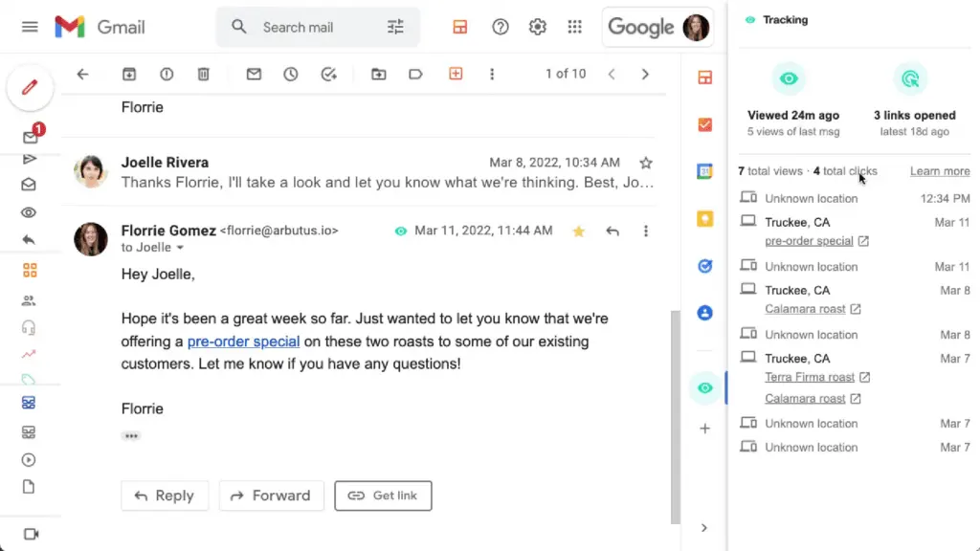Image resolution: width=980 pixels, height=551 pixels.
Task: Open message More options three dots
Action: pyautogui.click(x=646, y=231)
